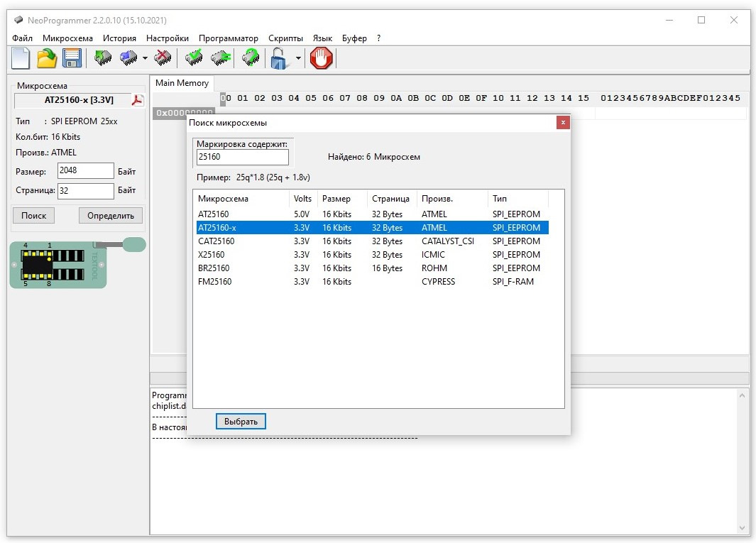This screenshot has height=543, width=756.
Task: Open the Буфер menu
Action: (354, 38)
